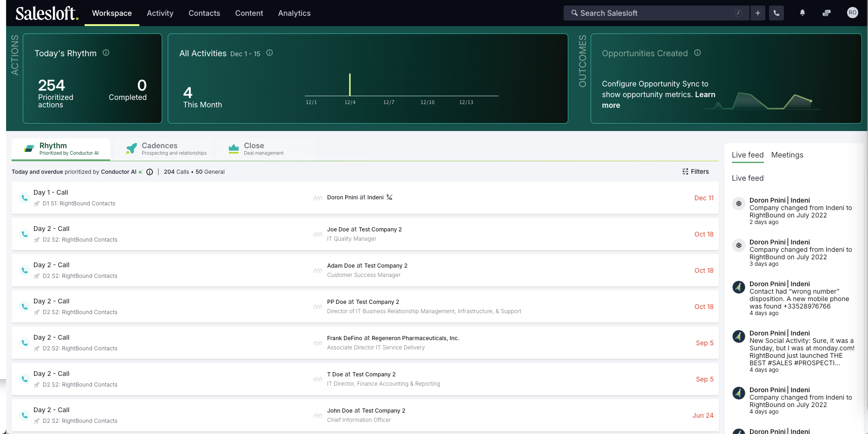This screenshot has width=868, height=434.
Task: Click the cadence rocket icon for D1 S1 step
Action: [37, 204]
